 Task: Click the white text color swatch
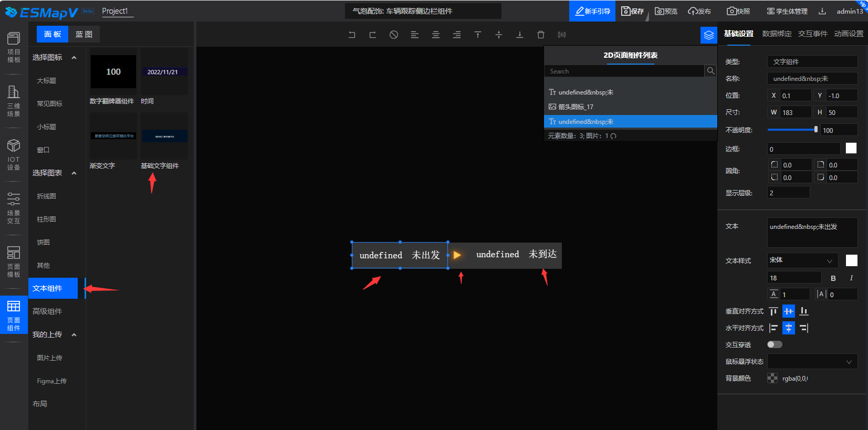point(851,260)
